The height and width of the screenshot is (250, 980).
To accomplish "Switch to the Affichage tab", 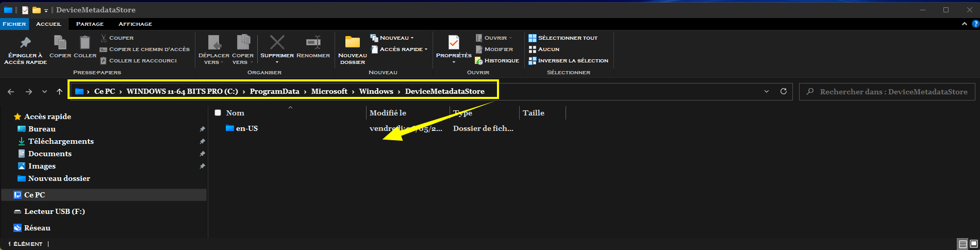I will point(135,24).
